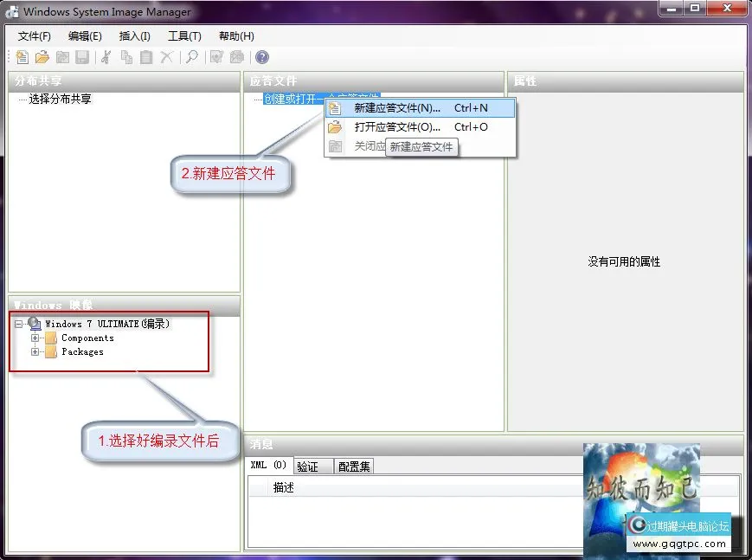Click the Save toolbar icon
Viewport: 752px width, 560px height.
pos(82,57)
